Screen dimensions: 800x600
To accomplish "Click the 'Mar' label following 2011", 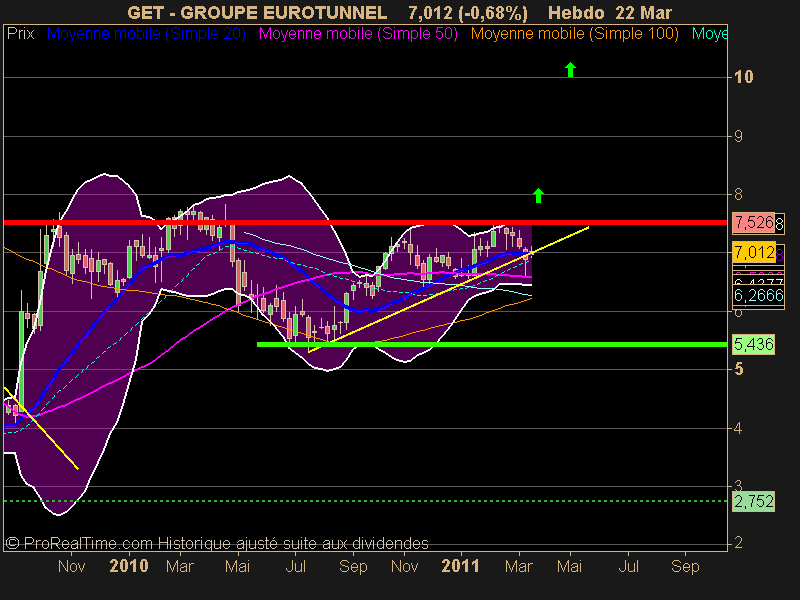I will pyautogui.click(x=519, y=566).
